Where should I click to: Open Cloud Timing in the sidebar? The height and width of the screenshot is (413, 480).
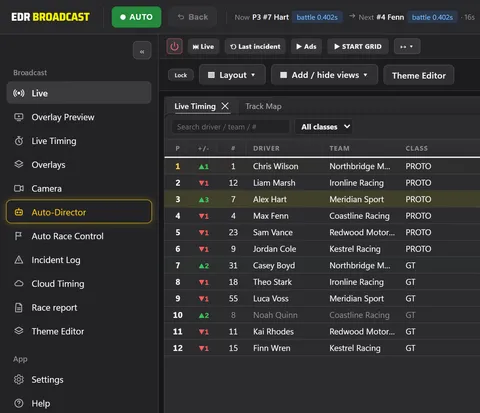click(x=79, y=284)
